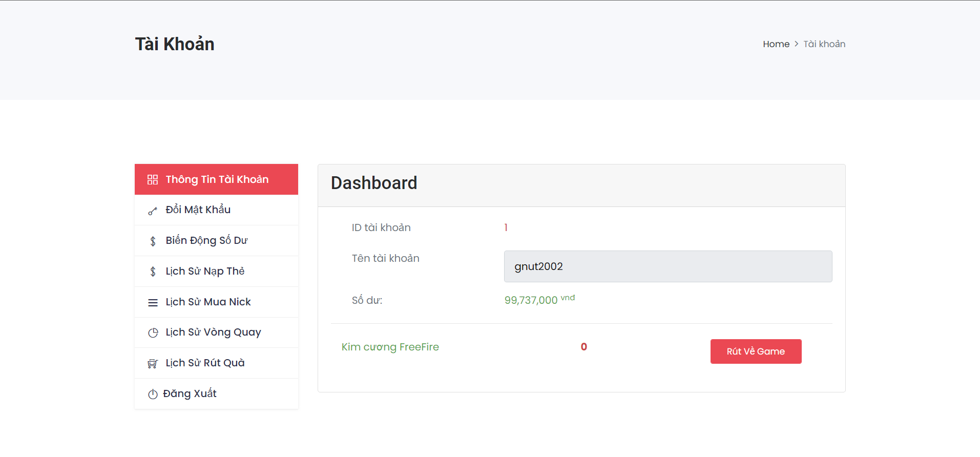
Task: Click the dollar icon beside Lịch Sử Nạp Thẻ
Action: coord(153,272)
